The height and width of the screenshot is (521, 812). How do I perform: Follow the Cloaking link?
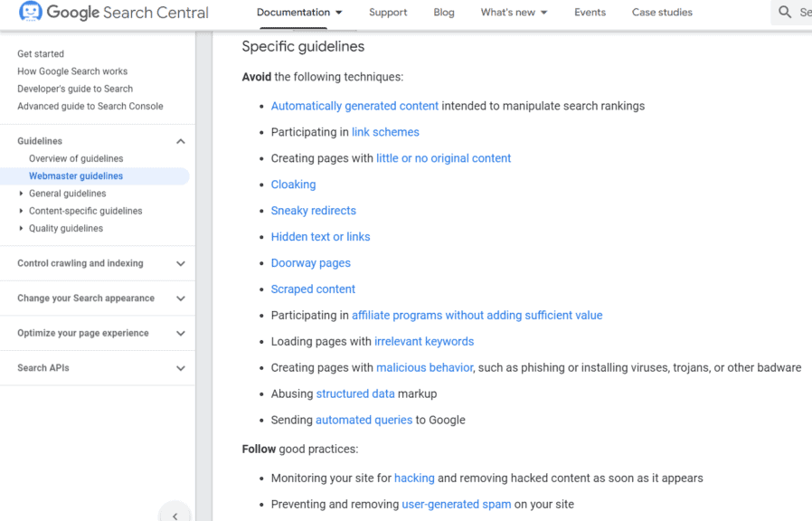coord(293,184)
